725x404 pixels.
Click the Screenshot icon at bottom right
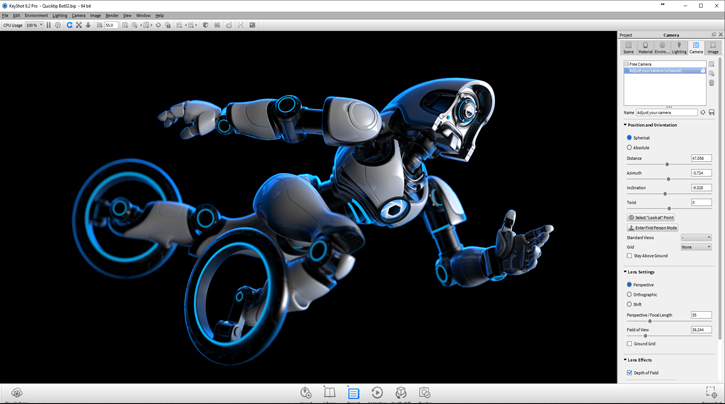711,392
